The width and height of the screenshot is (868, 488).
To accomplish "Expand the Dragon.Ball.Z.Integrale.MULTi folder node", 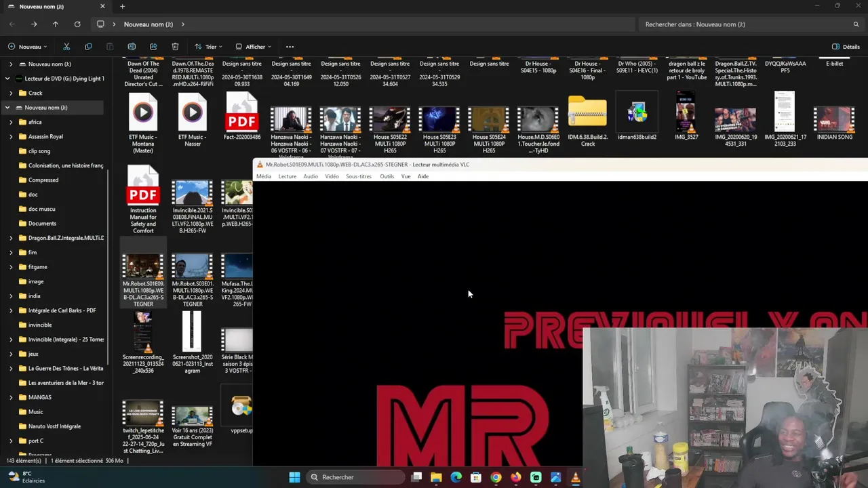I will pos(11,238).
